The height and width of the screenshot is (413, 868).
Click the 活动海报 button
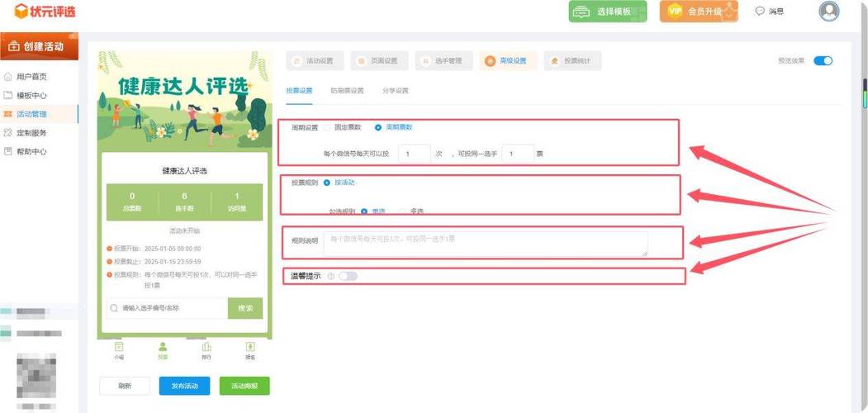click(244, 386)
